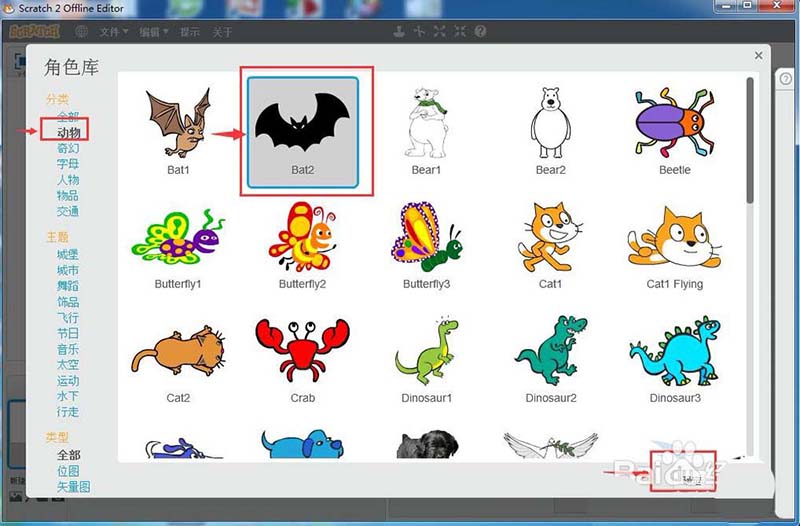Image resolution: width=800 pixels, height=526 pixels.
Task: Select the Bat2 sprite thumbnail
Action: tap(302, 130)
